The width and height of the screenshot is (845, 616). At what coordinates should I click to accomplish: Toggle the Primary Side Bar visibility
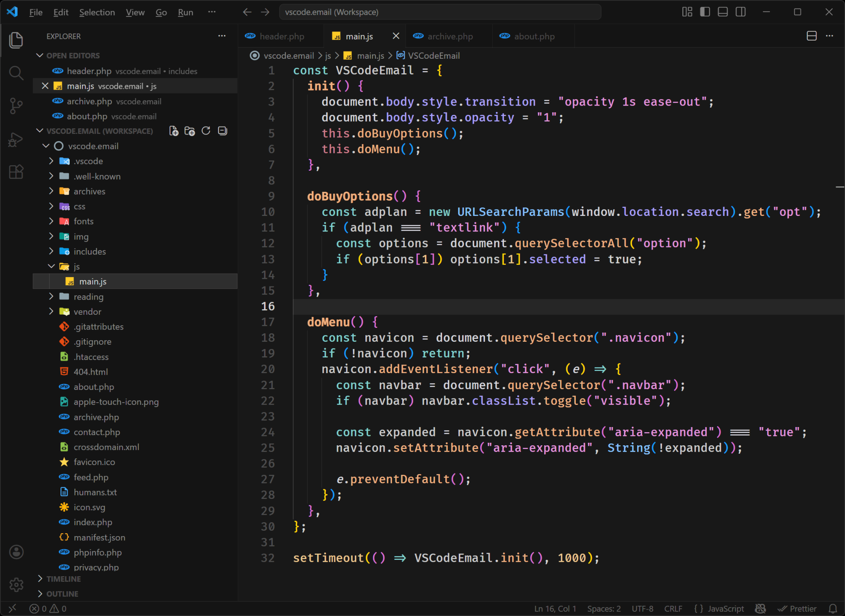[704, 12]
